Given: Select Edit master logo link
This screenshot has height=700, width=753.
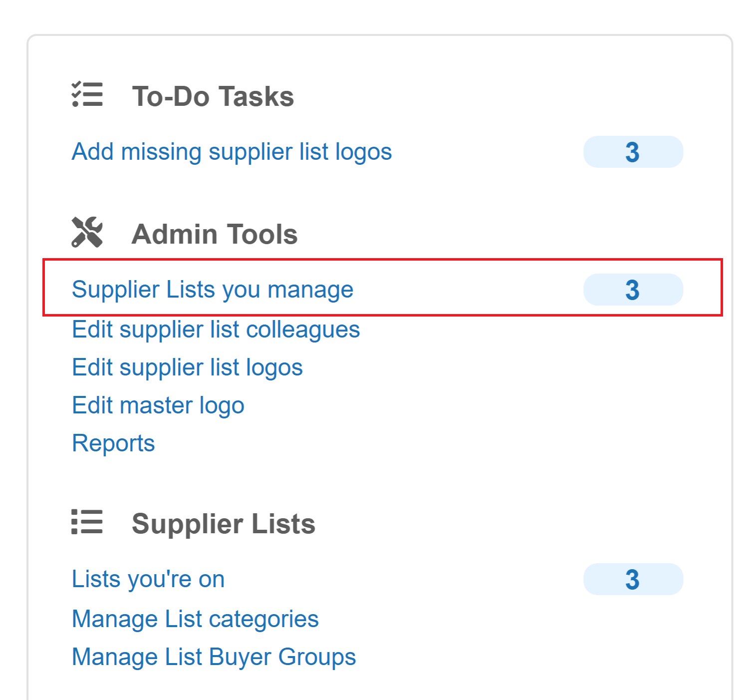Looking at the screenshot, I should pos(158,405).
